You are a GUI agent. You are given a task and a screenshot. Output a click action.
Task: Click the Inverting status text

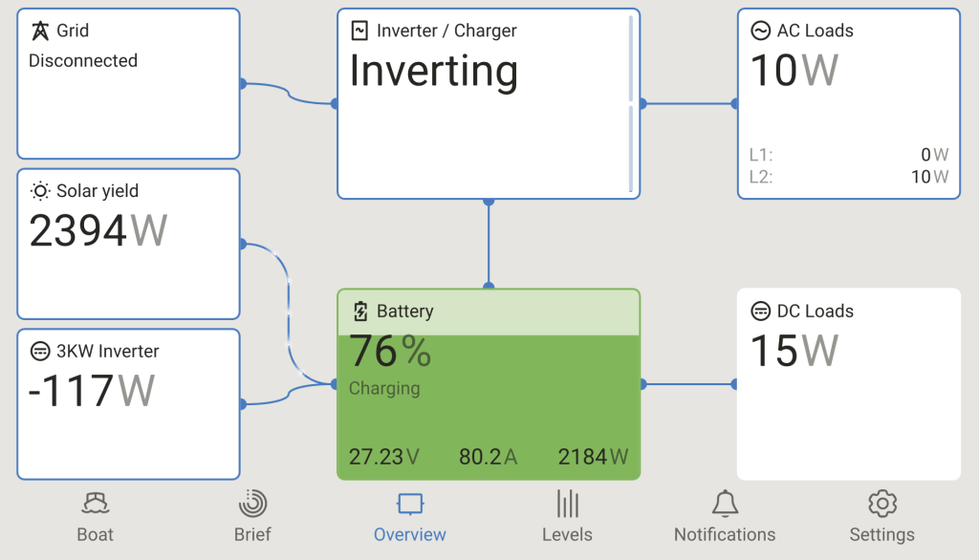[433, 72]
